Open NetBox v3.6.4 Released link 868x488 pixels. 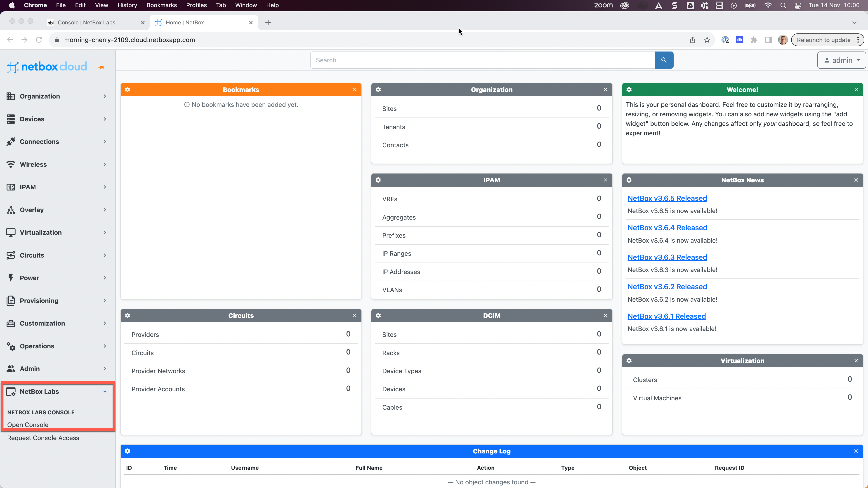coord(667,228)
